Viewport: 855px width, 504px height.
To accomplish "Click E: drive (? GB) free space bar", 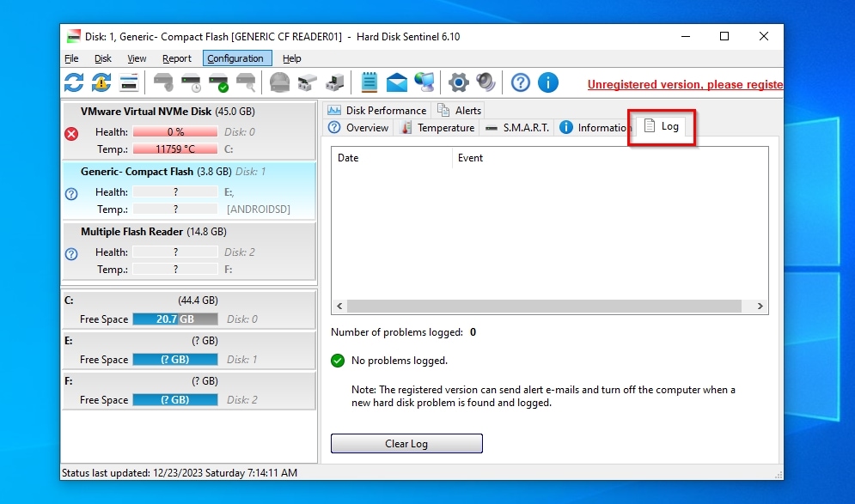I will click(175, 360).
